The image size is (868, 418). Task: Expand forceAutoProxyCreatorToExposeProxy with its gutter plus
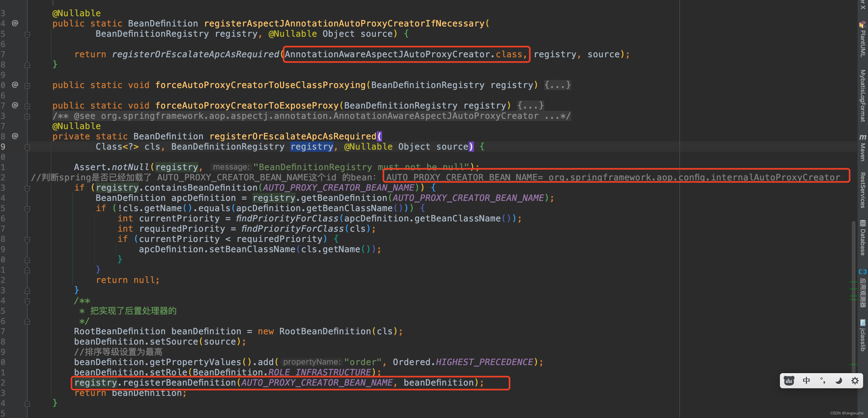click(27, 106)
